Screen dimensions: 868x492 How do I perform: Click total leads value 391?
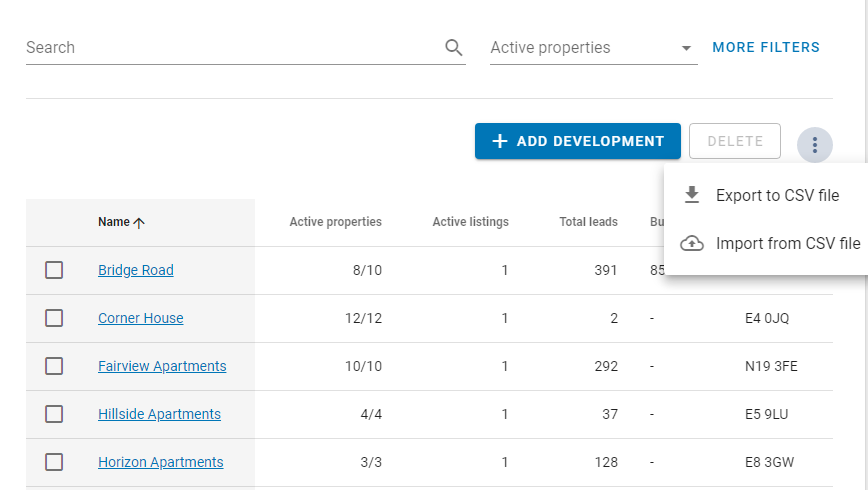point(606,270)
